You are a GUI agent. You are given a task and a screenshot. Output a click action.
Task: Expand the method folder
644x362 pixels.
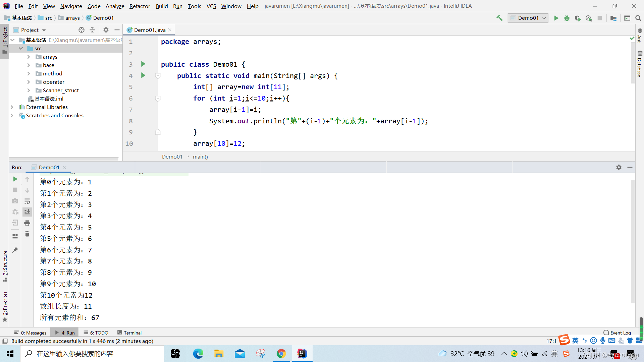29,73
